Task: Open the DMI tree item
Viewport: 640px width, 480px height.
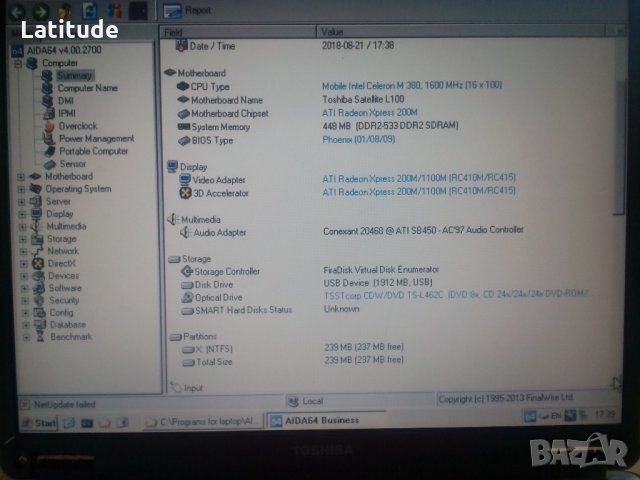Action: (x=66, y=101)
